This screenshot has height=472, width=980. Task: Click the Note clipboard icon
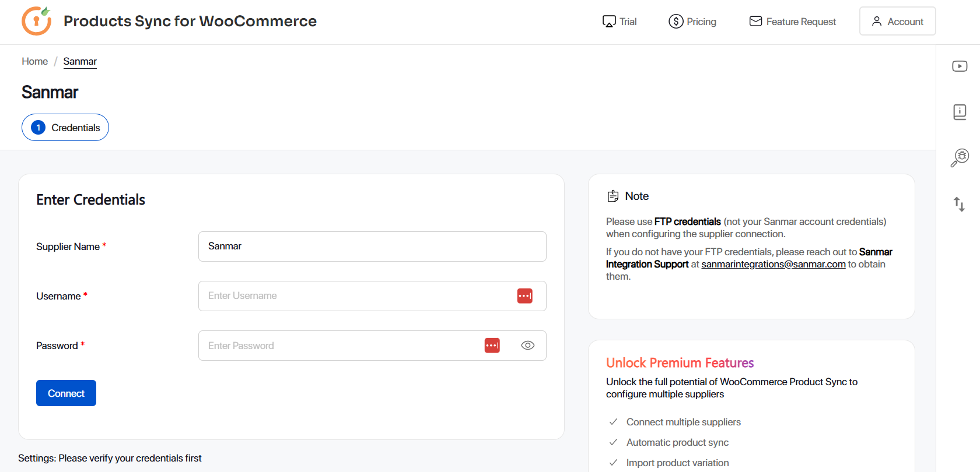point(613,196)
